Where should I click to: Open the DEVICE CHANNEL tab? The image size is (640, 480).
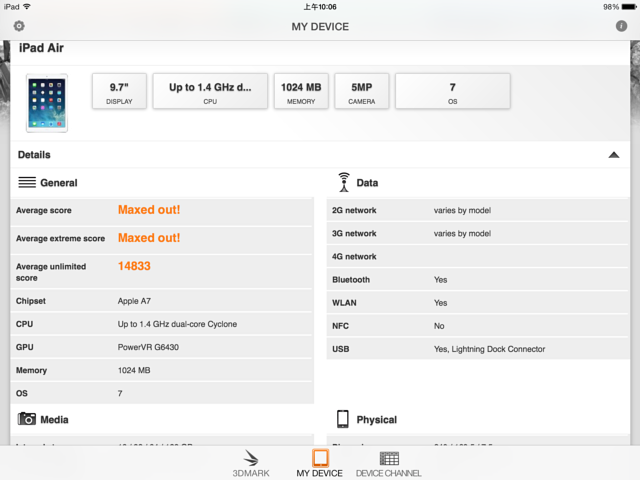[x=389, y=463]
